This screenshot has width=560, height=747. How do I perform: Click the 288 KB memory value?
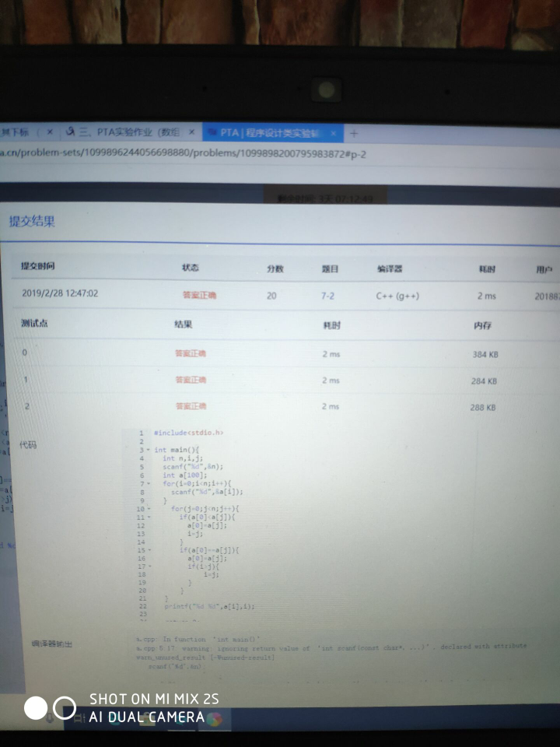[x=483, y=407]
